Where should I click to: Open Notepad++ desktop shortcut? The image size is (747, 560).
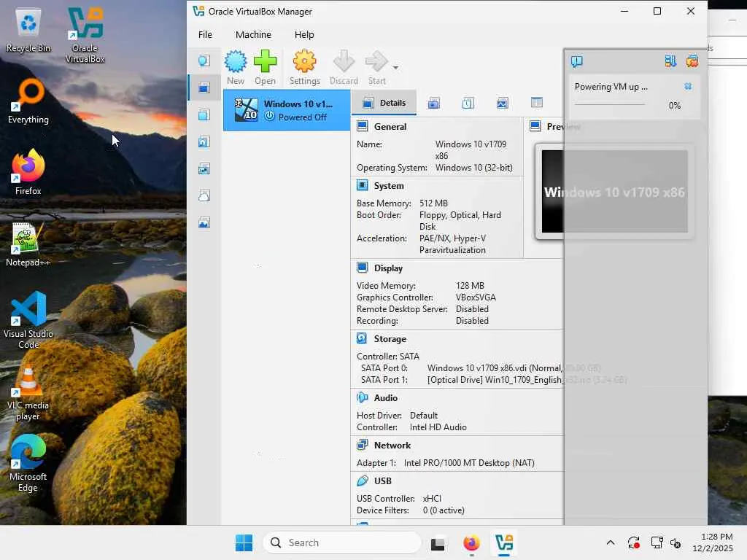pos(28,245)
